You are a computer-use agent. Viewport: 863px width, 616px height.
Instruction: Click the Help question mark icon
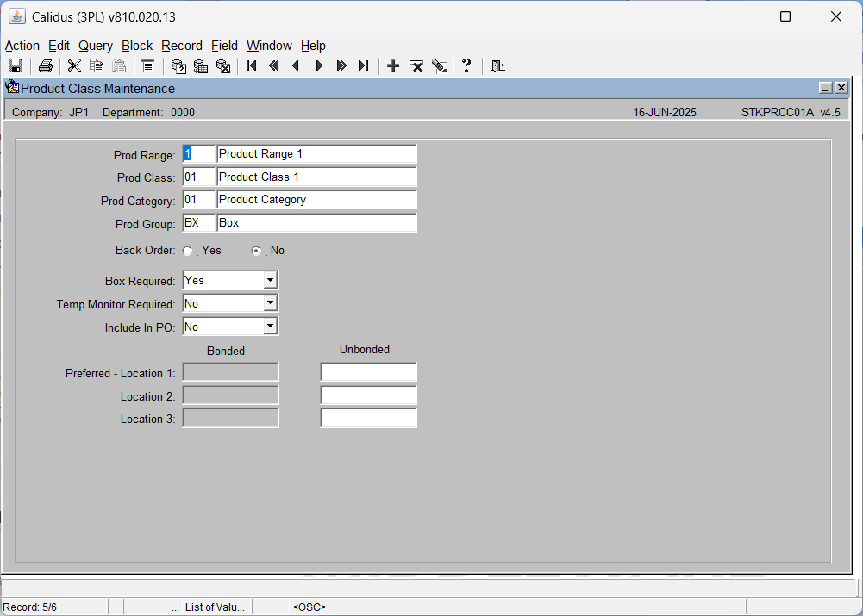[466, 66]
